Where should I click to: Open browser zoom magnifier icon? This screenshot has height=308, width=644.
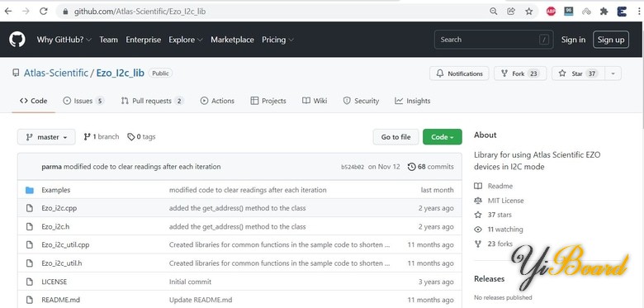pos(493,12)
